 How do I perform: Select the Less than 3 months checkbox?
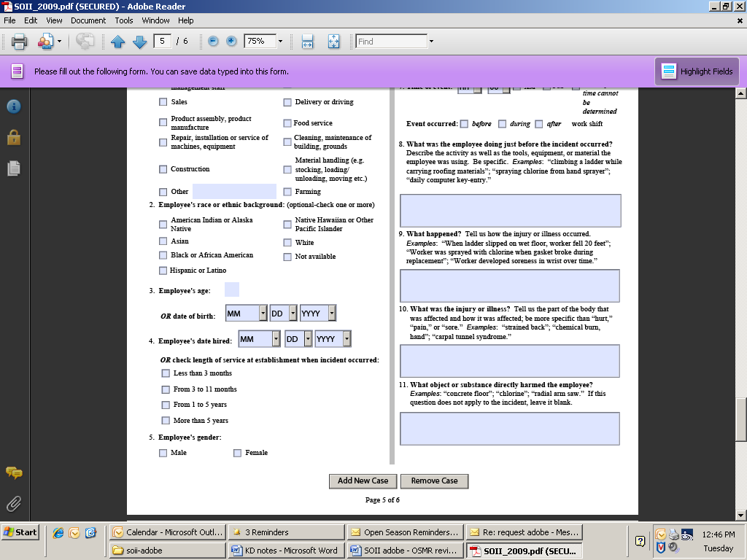point(166,373)
